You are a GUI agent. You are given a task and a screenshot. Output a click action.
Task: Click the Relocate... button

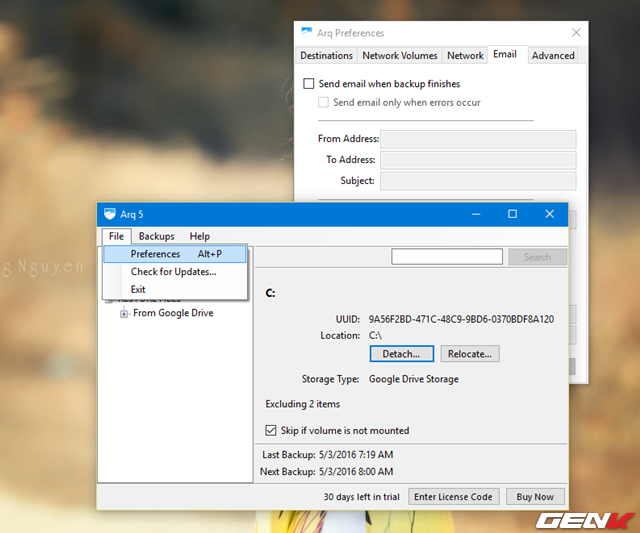tap(470, 354)
